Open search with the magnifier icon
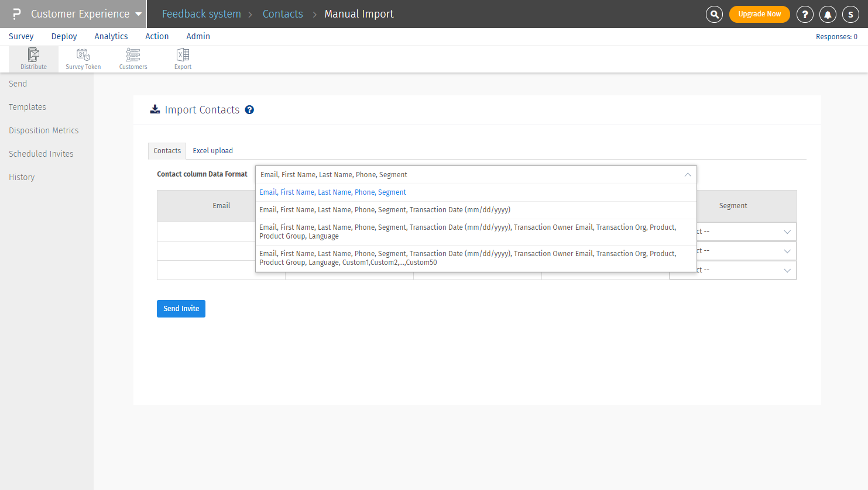The height and width of the screenshot is (490, 868). pos(714,14)
